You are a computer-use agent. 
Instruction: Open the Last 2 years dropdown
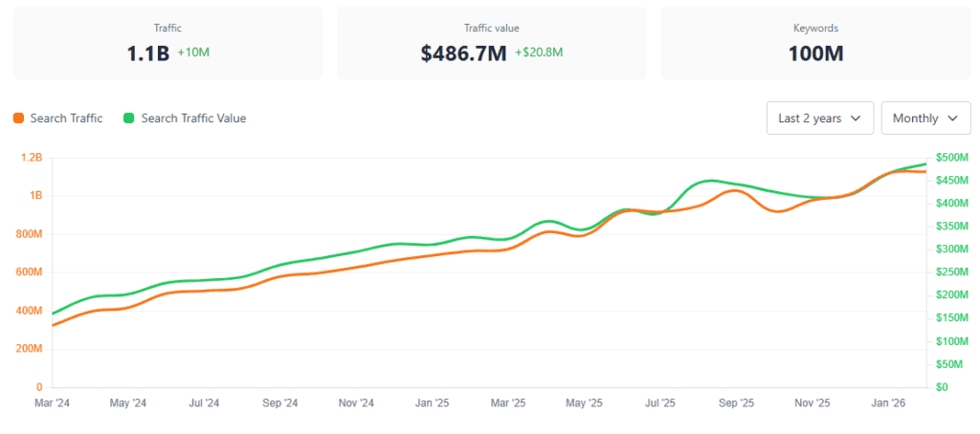pos(820,118)
